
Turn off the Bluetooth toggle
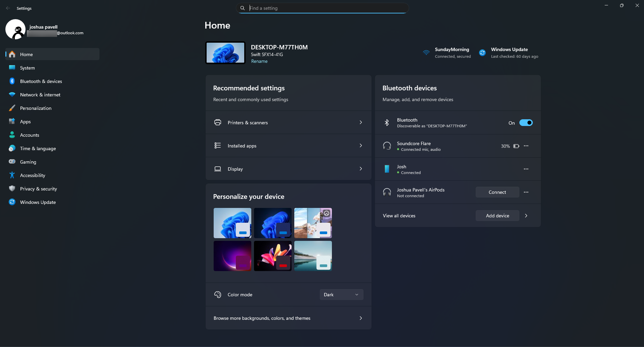[x=526, y=123]
